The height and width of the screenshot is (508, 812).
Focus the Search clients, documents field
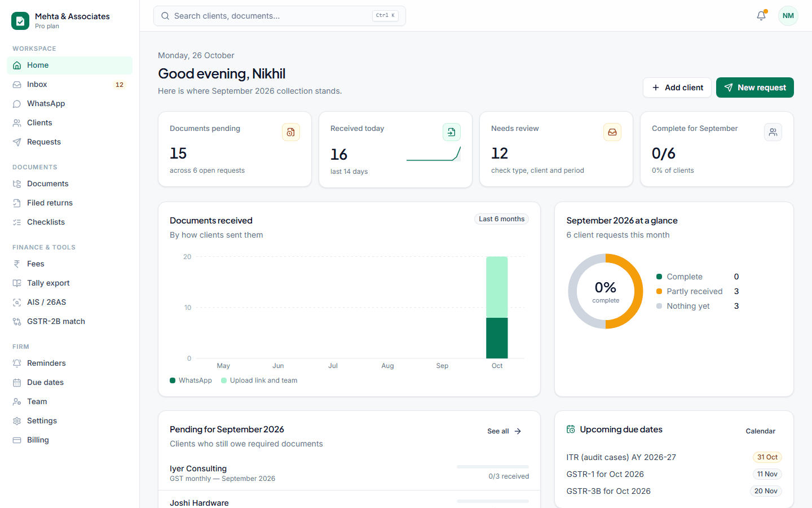280,16
